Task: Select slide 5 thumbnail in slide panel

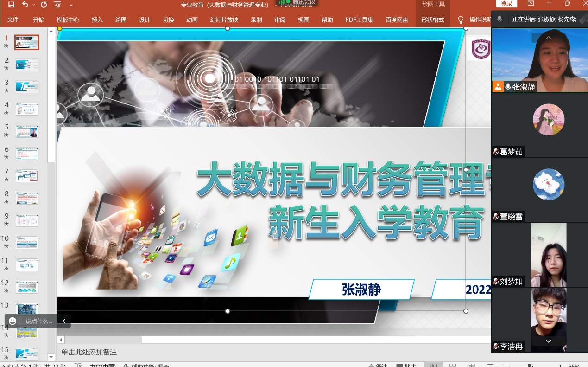Action: pyautogui.click(x=27, y=131)
